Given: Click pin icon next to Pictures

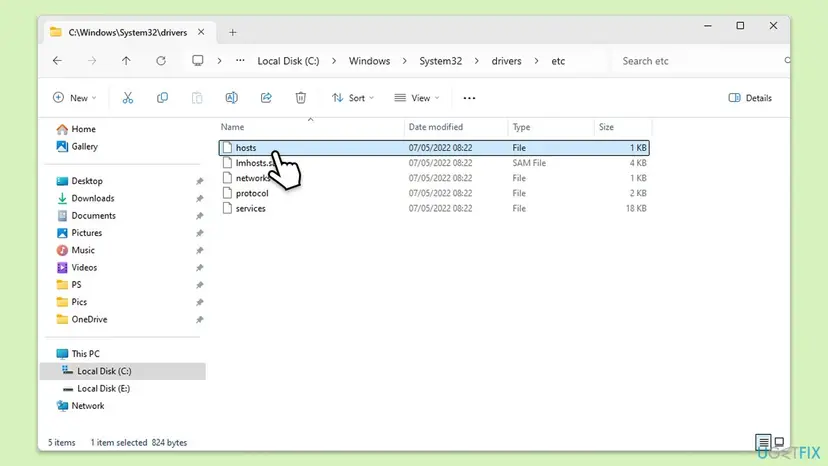Looking at the screenshot, I should click(200, 233).
